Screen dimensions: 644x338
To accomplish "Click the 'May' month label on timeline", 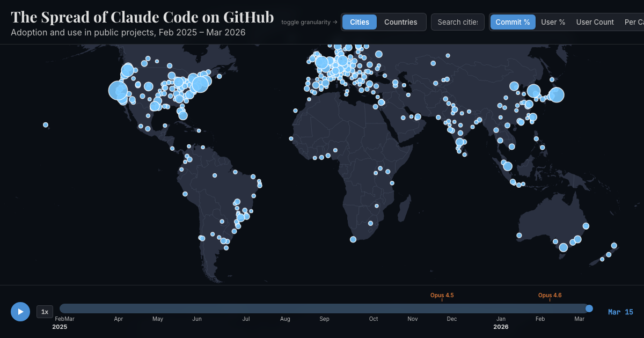I will tap(158, 319).
